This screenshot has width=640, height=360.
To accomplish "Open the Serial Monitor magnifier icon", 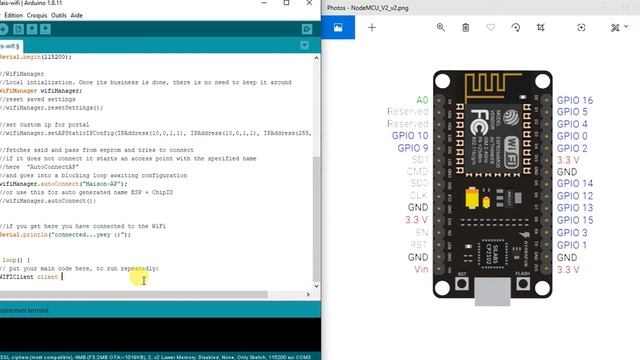I will tap(307, 29).
